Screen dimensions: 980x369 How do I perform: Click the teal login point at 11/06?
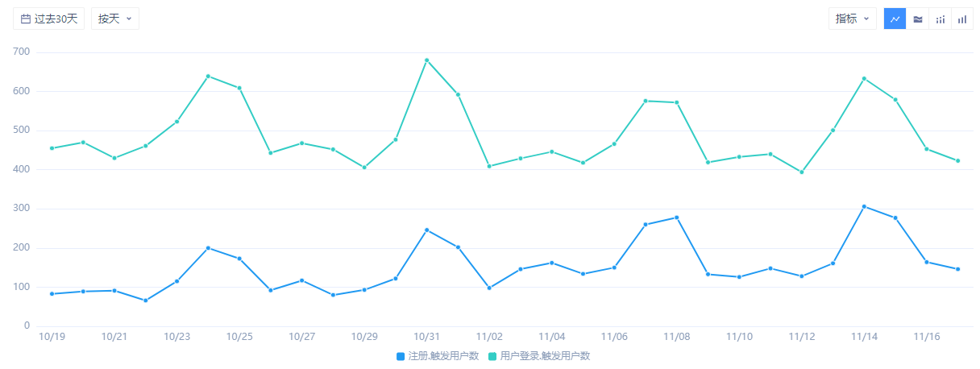click(x=614, y=144)
